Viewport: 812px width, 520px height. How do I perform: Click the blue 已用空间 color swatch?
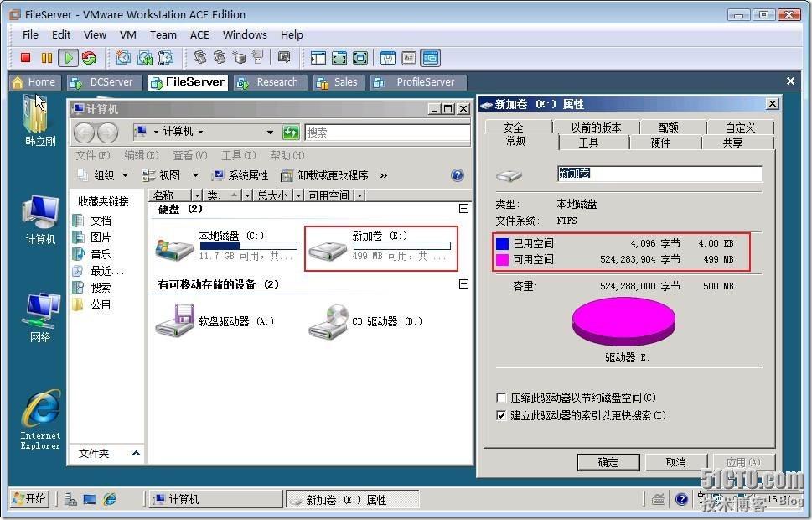pos(502,244)
